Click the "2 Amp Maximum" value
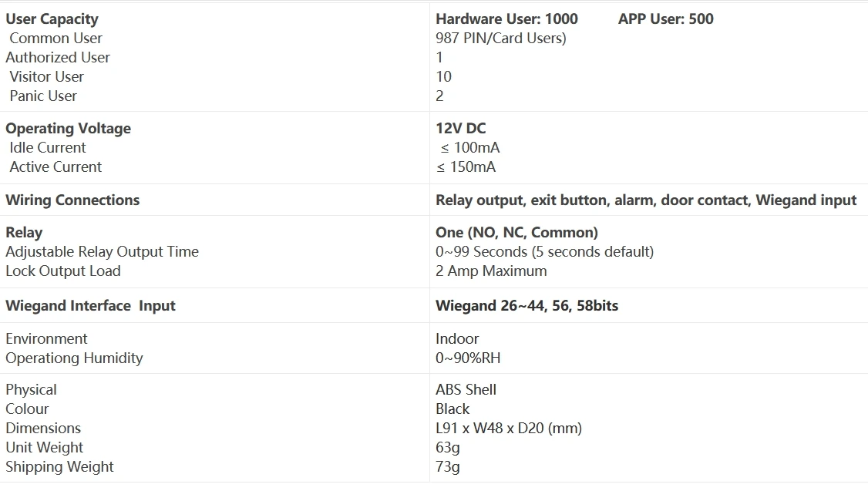The height and width of the screenshot is (491, 868). [x=491, y=271]
